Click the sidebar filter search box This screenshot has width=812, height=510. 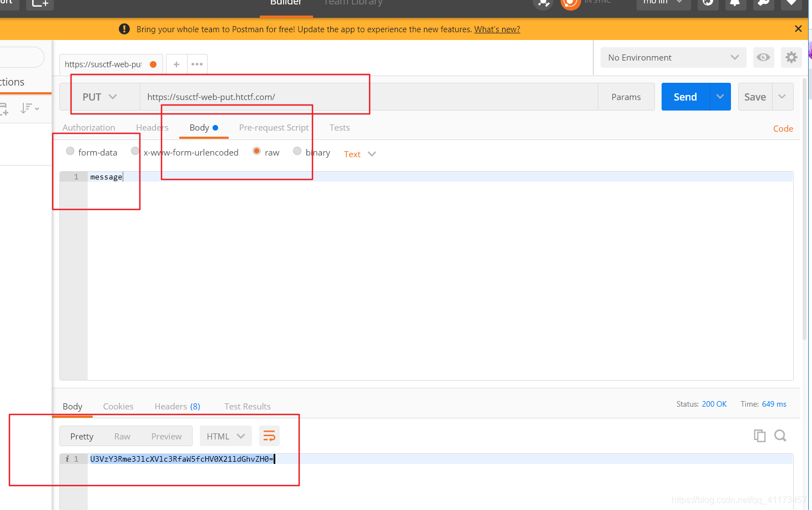coord(21,57)
